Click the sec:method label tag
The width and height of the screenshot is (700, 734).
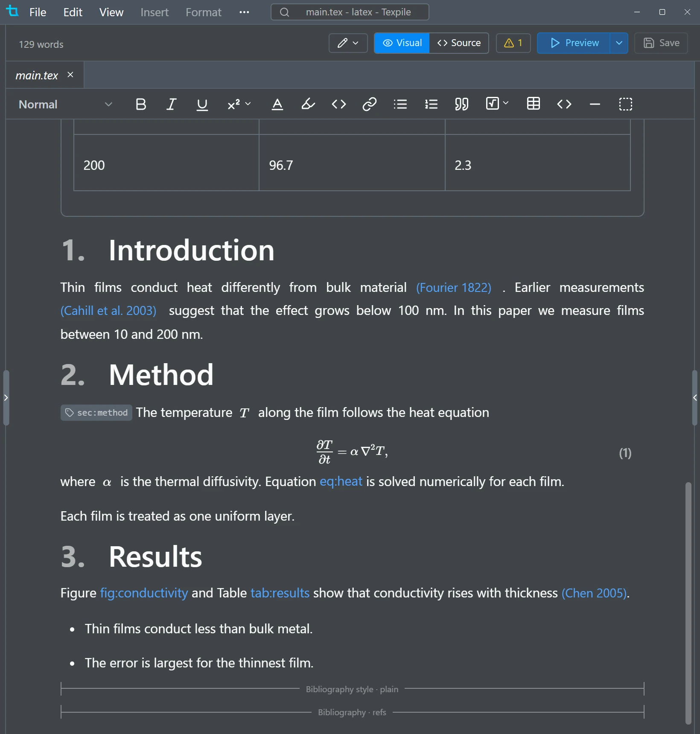click(96, 413)
